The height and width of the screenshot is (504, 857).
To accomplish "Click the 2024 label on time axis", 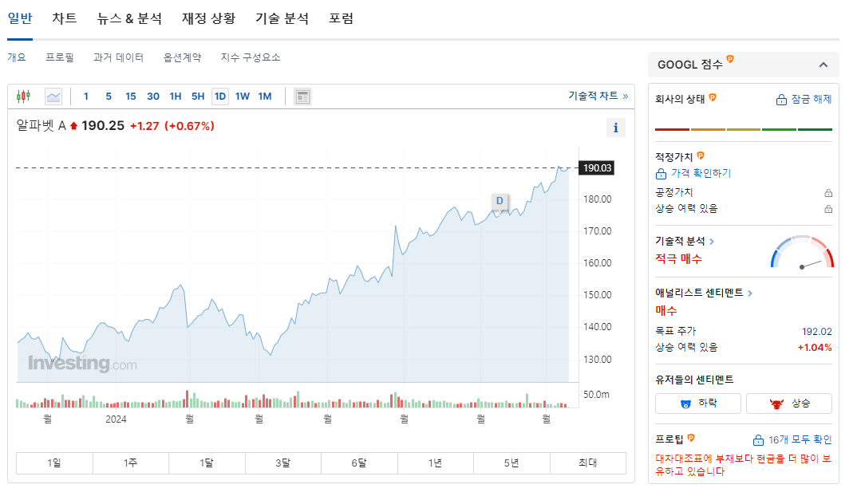I will pyautogui.click(x=116, y=419).
